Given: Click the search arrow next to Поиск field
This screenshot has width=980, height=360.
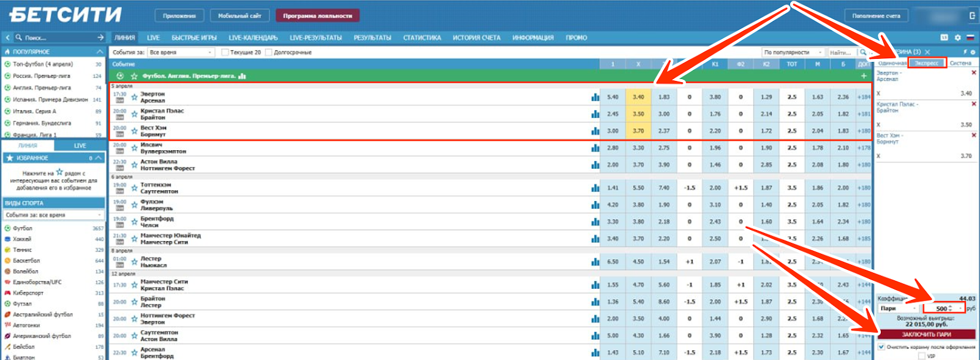Looking at the screenshot, I should coord(100,37).
